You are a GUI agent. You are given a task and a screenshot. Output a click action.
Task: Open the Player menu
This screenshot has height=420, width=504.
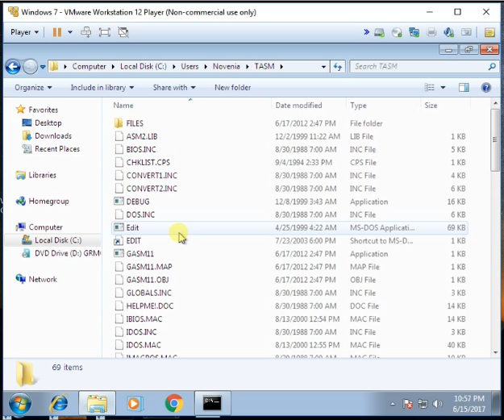(24, 32)
